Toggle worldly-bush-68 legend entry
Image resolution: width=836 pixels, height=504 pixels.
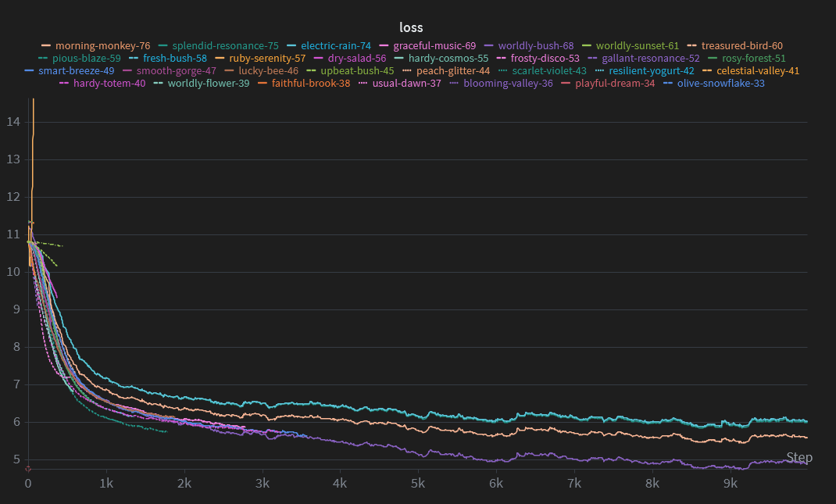535,46
